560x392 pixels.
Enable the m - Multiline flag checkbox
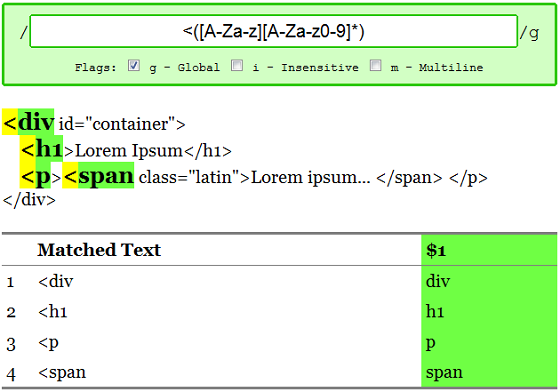375,66
